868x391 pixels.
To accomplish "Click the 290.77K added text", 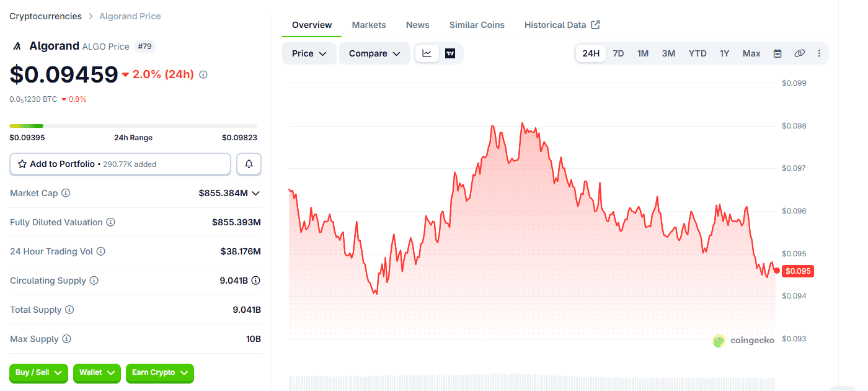I will click(x=130, y=164).
